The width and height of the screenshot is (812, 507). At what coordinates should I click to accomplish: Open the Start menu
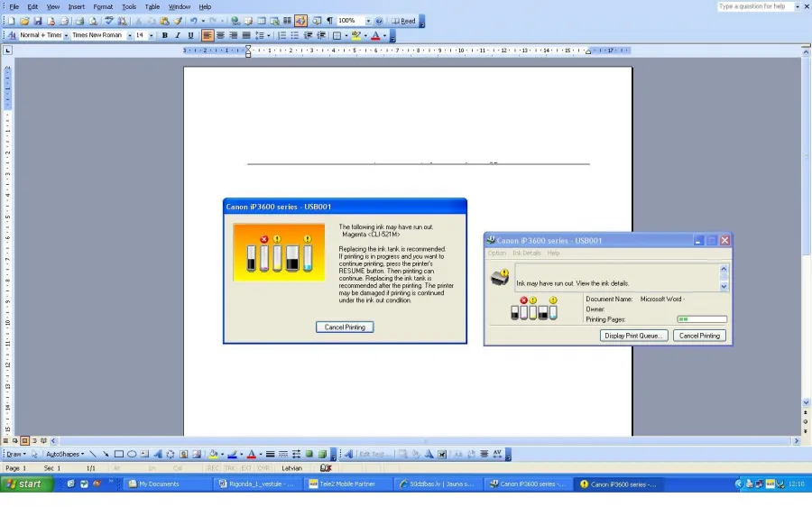[27, 484]
